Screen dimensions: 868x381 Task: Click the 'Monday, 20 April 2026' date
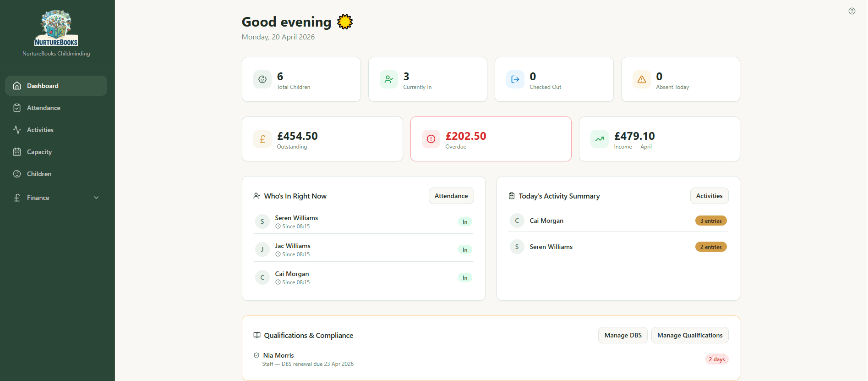point(278,37)
